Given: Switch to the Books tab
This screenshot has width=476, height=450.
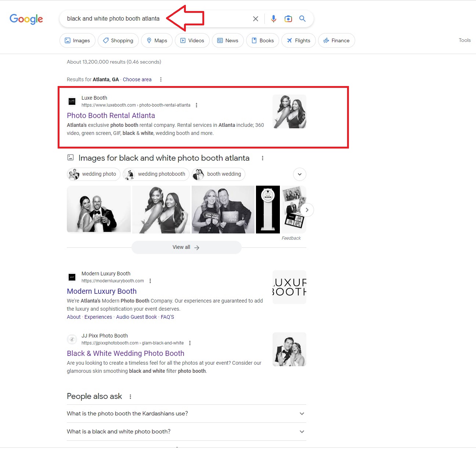Looking at the screenshot, I should 263,40.
